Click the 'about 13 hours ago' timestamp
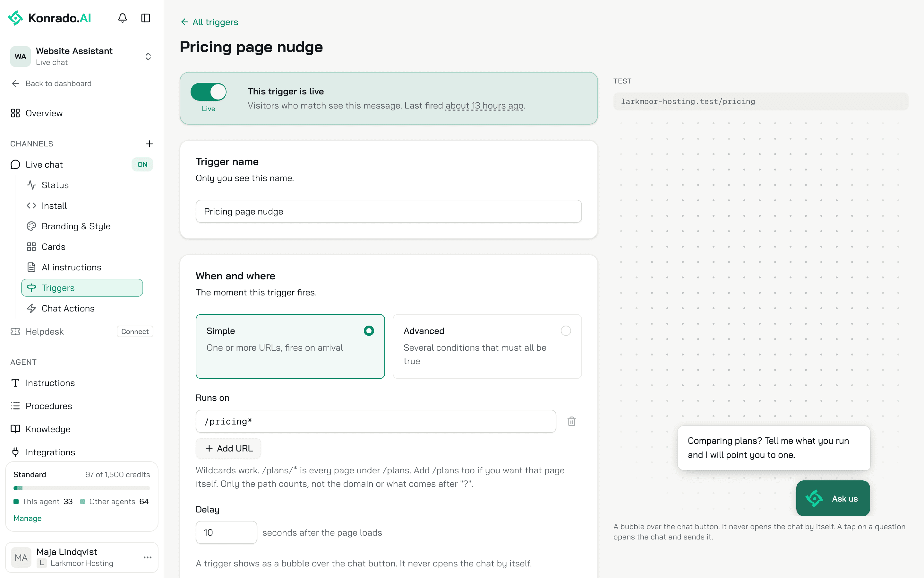The width and height of the screenshot is (924, 578). [x=484, y=106]
